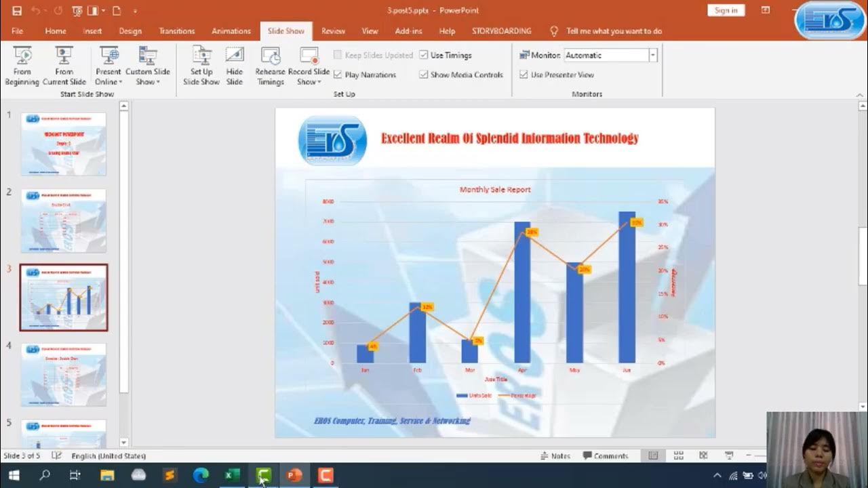Click English (United States) language indicator

pos(108,455)
